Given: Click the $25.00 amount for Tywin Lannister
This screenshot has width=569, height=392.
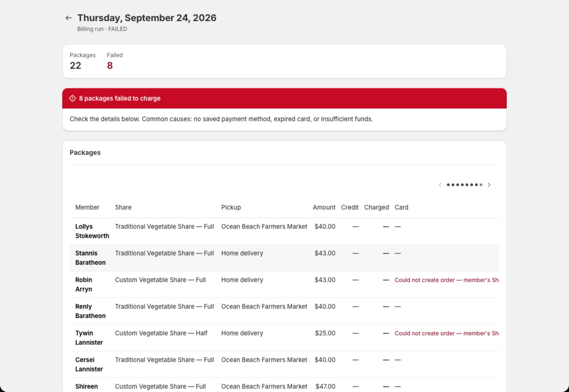Looking at the screenshot, I should tap(325, 333).
